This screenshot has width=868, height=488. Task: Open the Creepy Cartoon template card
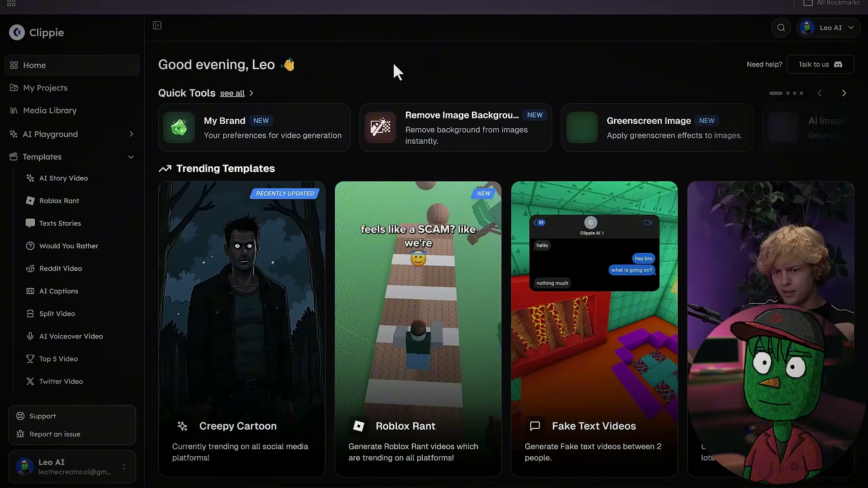[x=242, y=329]
